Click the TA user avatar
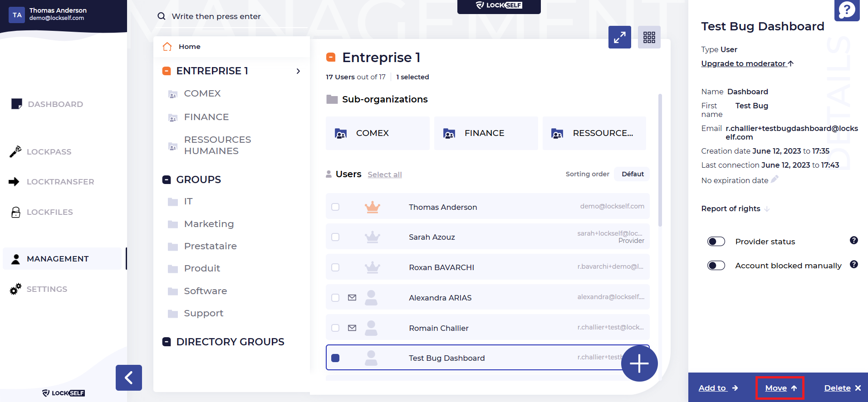 tap(17, 15)
